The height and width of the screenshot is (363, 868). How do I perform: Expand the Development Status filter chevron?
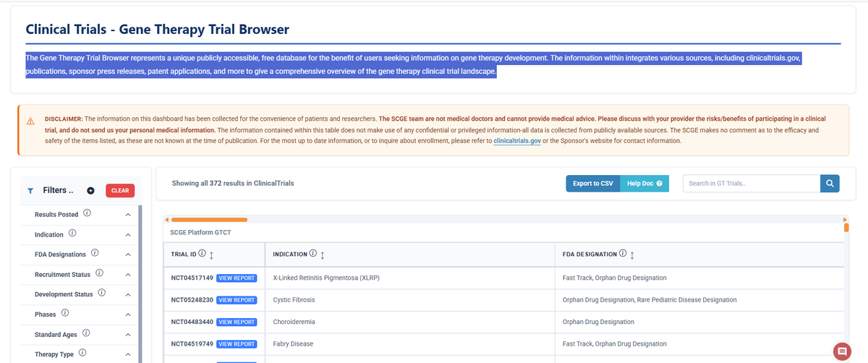tap(127, 295)
